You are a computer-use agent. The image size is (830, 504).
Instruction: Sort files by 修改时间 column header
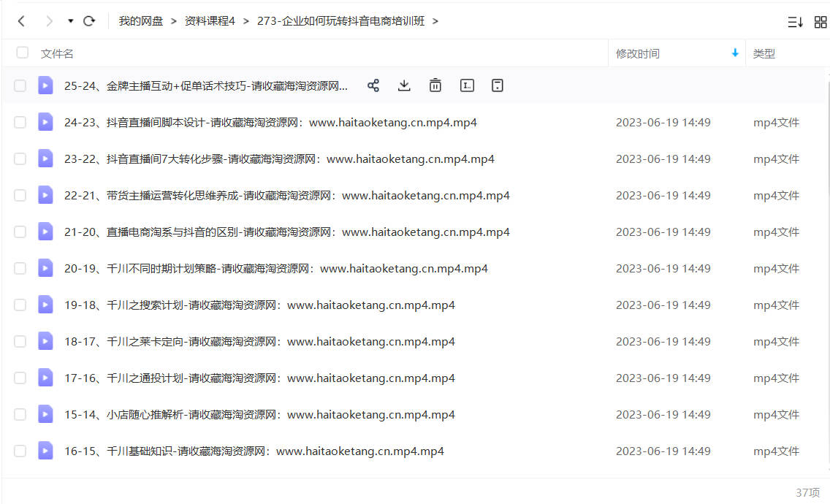pyautogui.click(x=637, y=53)
